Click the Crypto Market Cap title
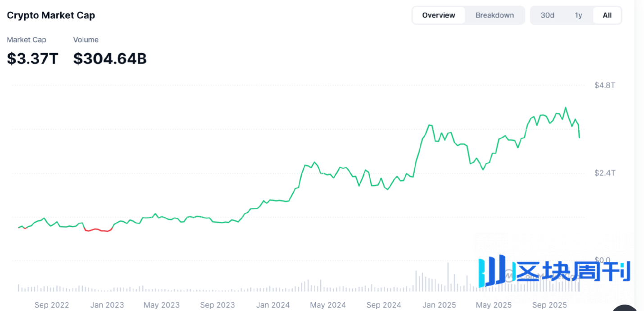Screen dimensions: 644x311 (51, 15)
